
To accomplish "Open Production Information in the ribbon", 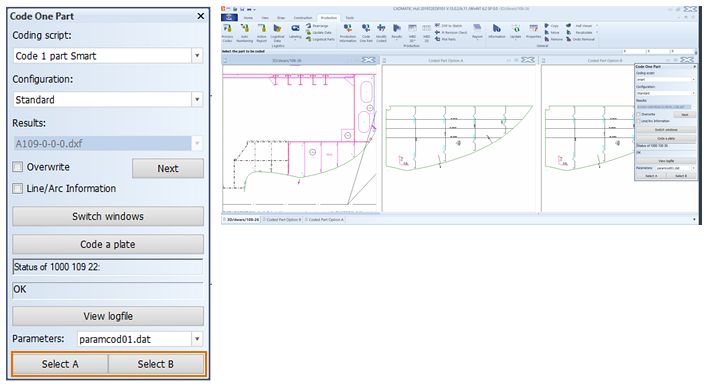I will 348,33.
